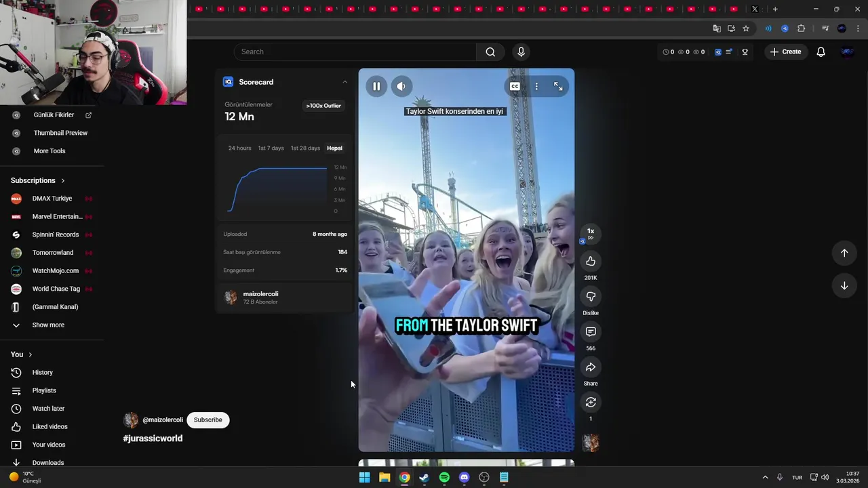Pause the Shorts video
Viewport: 868px width, 488px height.
tap(376, 86)
